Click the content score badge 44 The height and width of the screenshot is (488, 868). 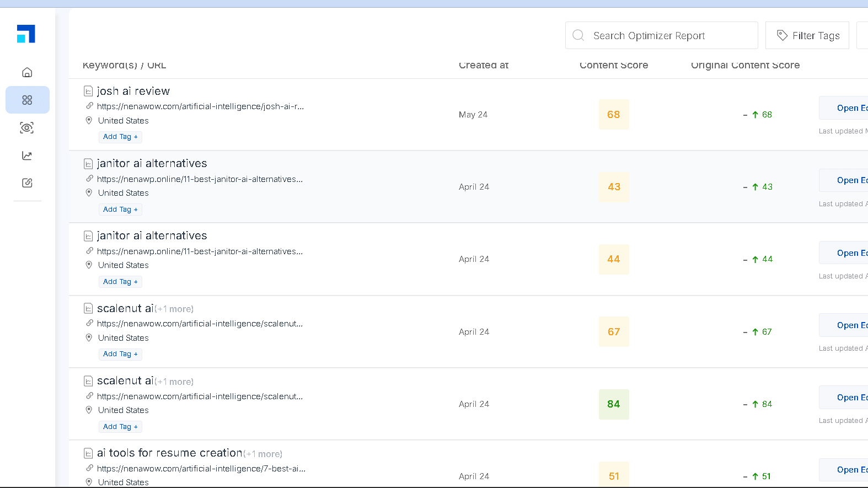(614, 259)
